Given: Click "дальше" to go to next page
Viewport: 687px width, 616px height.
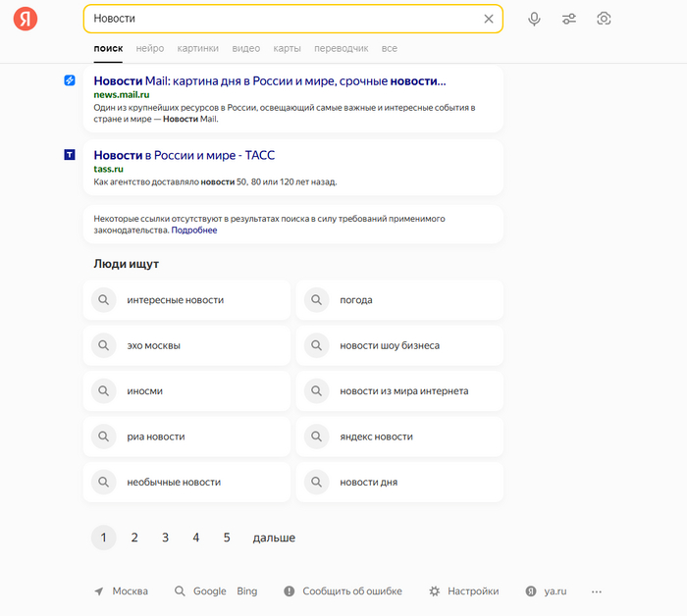Looking at the screenshot, I should tap(274, 538).
